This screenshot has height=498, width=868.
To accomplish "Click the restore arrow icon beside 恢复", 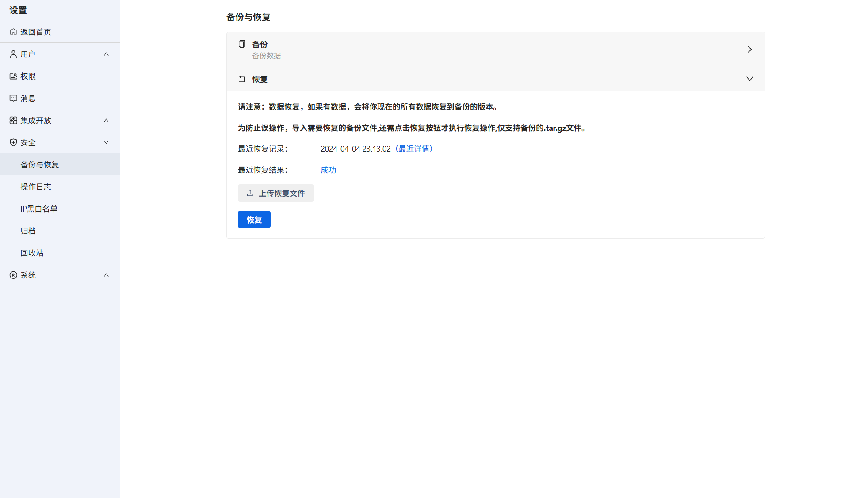I will pos(242,79).
